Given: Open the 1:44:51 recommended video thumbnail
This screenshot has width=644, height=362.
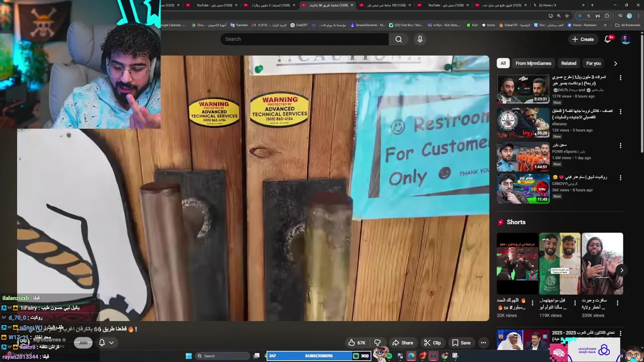Looking at the screenshot, I should [x=523, y=157].
